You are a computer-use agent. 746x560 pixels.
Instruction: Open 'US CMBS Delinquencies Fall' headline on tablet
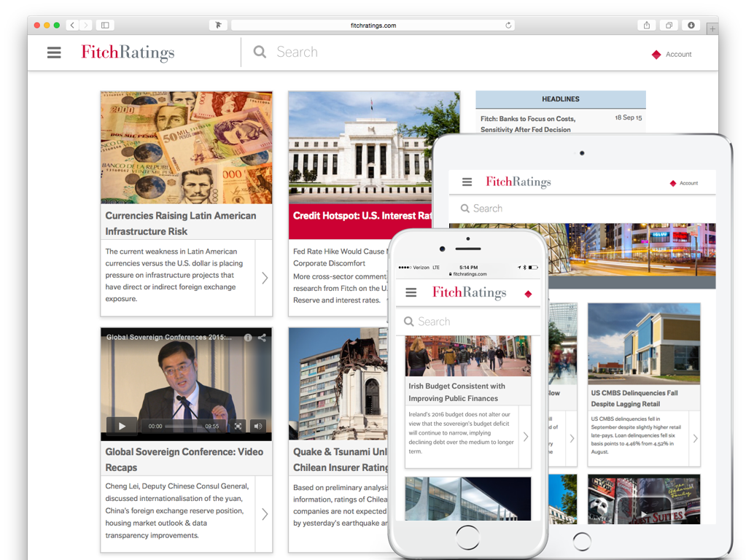coord(634,398)
